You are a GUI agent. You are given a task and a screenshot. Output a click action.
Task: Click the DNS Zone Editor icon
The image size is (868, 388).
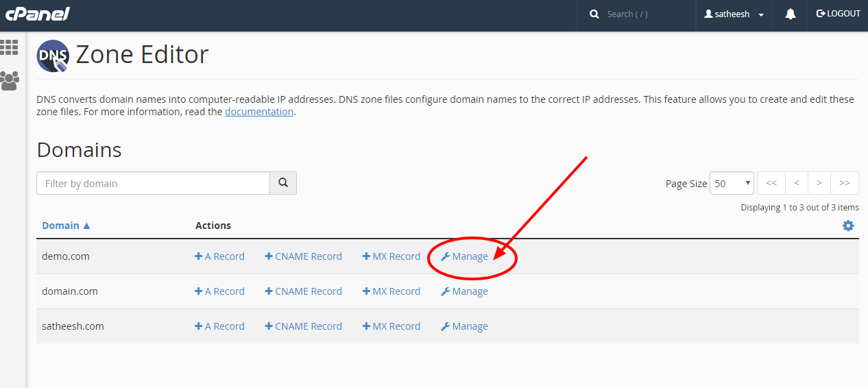pyautogui.click(x=53, y=56)
